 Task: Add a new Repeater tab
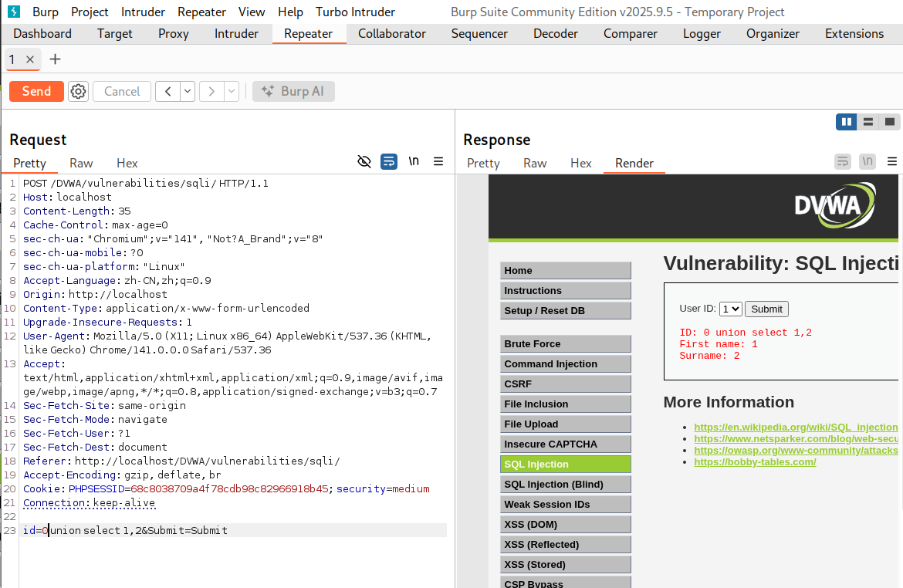click(x=56, y=59)
